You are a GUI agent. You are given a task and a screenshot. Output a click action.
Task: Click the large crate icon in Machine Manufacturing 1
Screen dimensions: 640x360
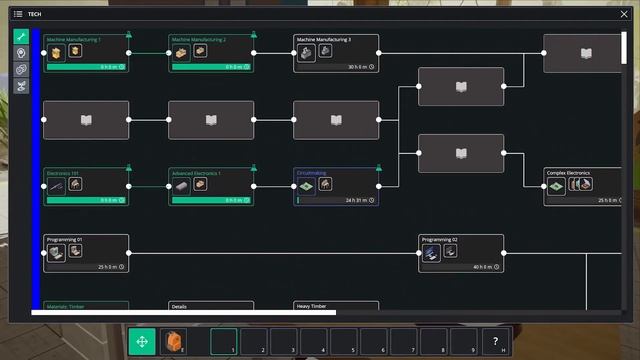tap(56, 53)
